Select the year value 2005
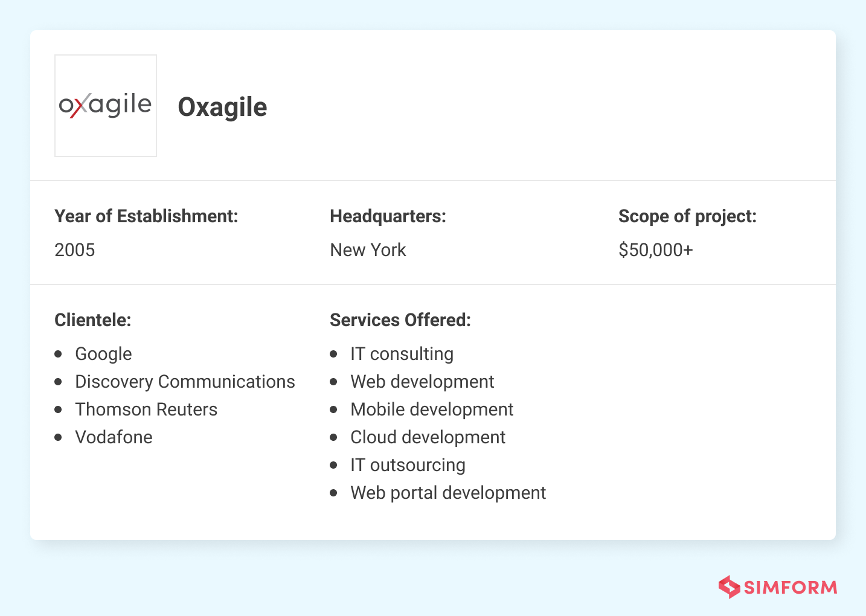This screenshot has height=616, width=866. pyautogui.click(x=75, y=250)
